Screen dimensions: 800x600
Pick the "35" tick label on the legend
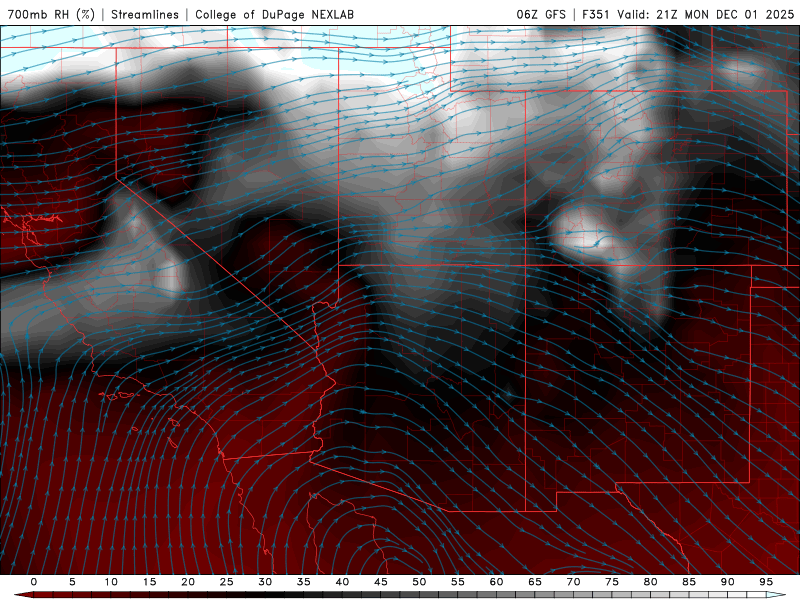(x=304, y=582)
